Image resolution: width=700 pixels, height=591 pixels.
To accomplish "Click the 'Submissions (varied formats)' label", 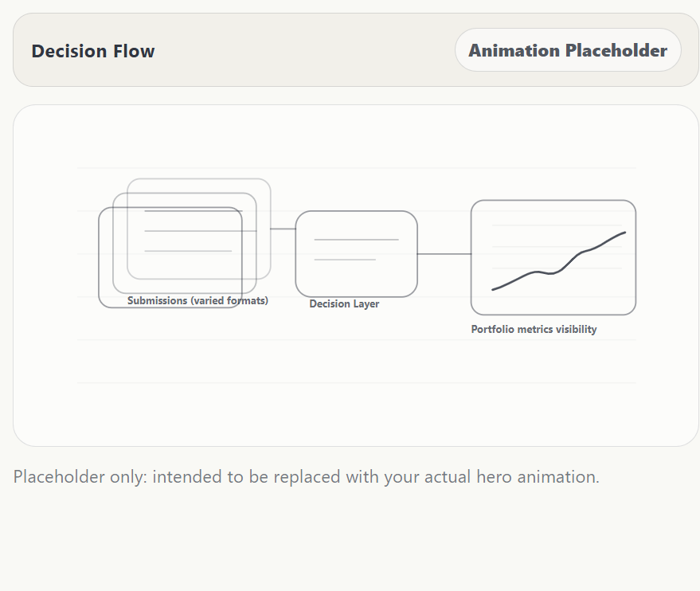I will 197,301.
